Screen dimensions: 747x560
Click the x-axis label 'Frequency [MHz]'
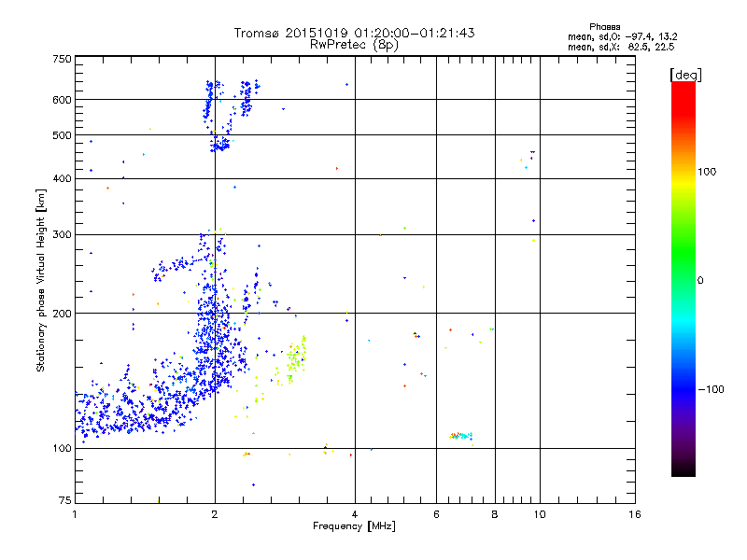[x=354, y=526]
